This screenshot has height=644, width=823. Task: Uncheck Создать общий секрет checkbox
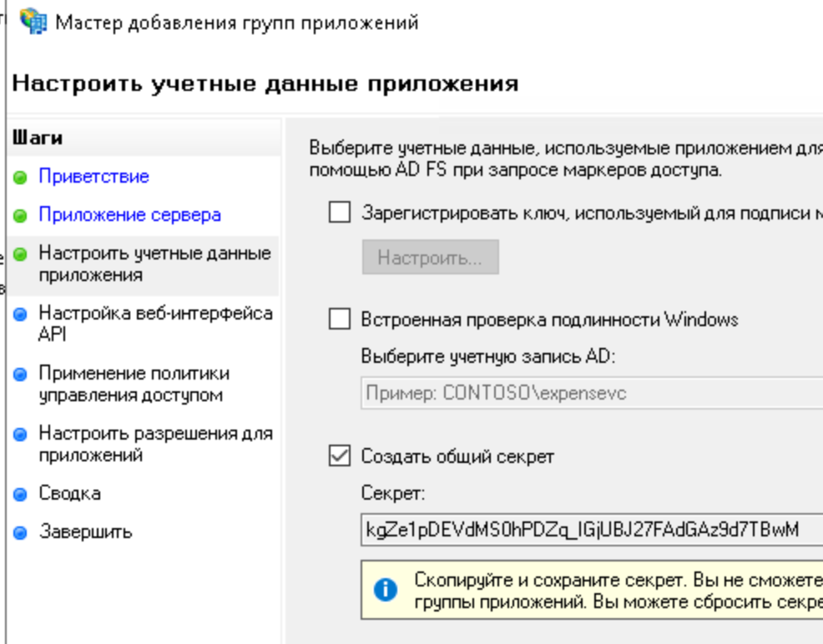click(x=340, y=456)
